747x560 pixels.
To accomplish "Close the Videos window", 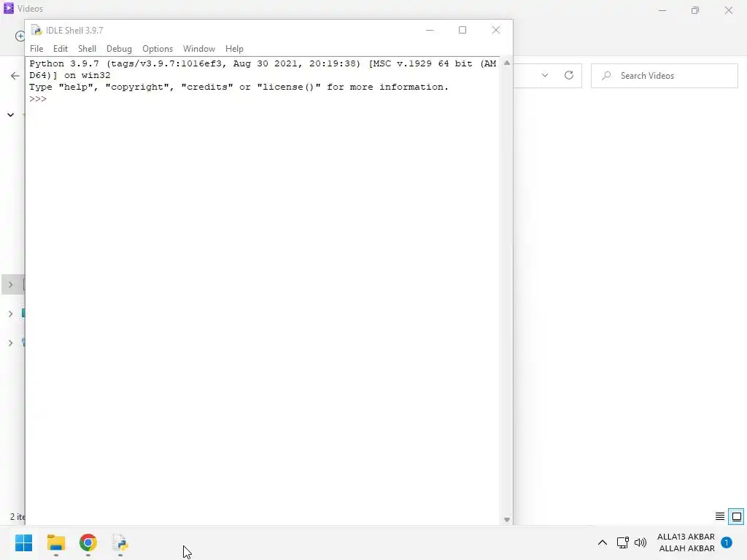I will pyautogui.click(x=729, y=10).
